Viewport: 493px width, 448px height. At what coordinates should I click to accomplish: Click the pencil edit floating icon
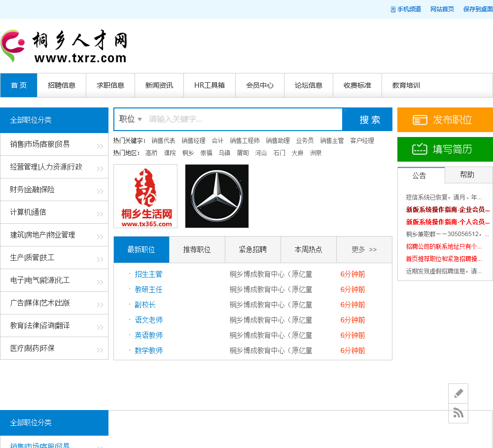(458, 393)
